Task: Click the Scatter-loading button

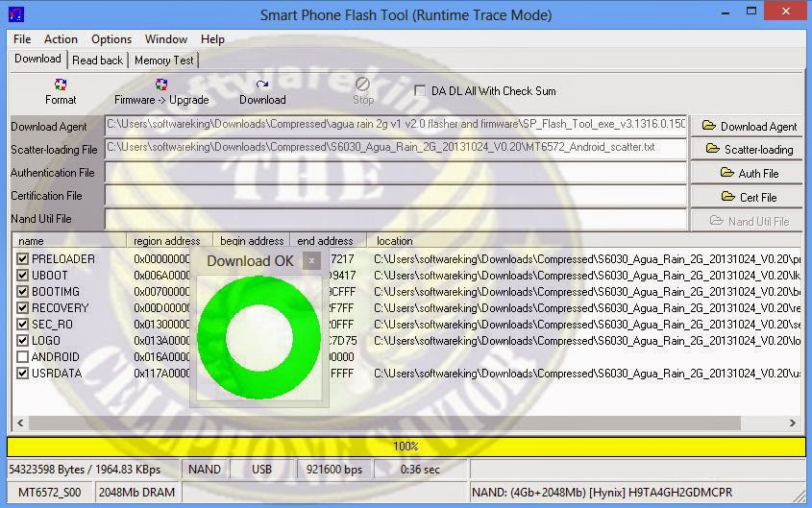Action: click(x=747, y=150)
